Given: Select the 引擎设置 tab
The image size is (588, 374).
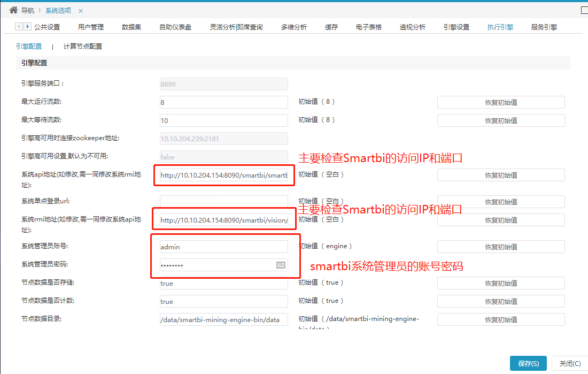Looking at the screenshot, I should point(457,27).
